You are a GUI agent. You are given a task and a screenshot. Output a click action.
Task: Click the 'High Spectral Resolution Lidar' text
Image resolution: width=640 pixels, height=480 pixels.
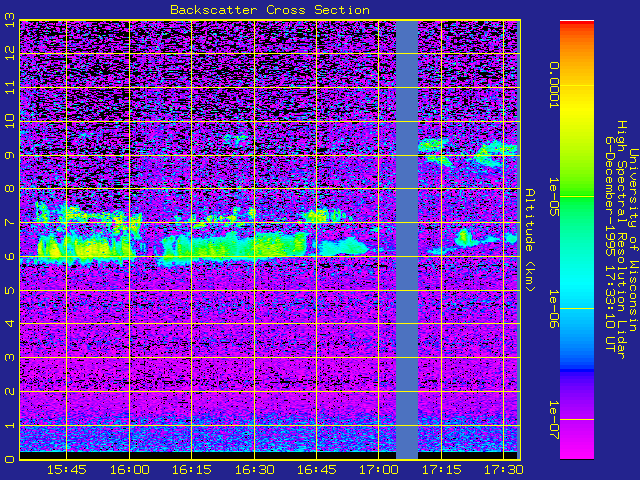click(621, 240)
